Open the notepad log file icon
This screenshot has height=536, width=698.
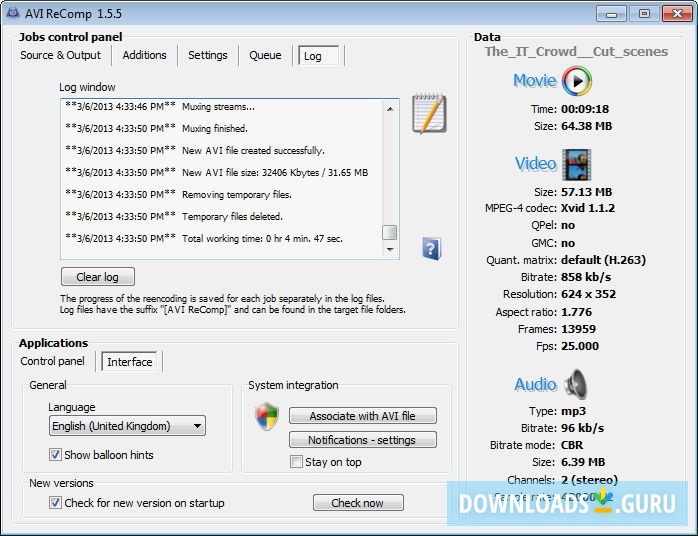[x=429, y=113]
